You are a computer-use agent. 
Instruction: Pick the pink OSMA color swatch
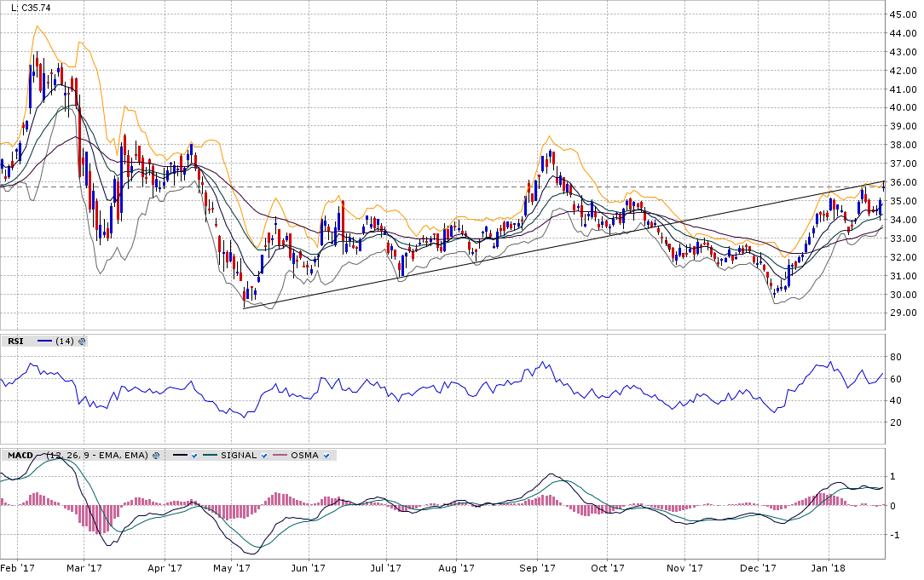tap(280, 456)
